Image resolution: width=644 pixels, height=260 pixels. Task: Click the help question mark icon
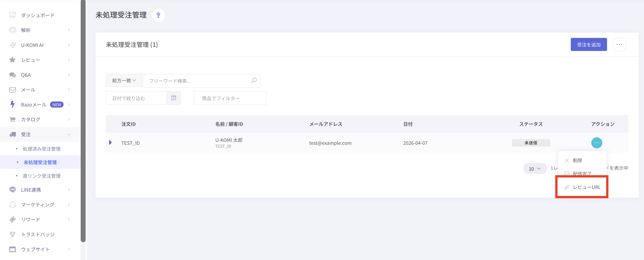tap(158, 15)
